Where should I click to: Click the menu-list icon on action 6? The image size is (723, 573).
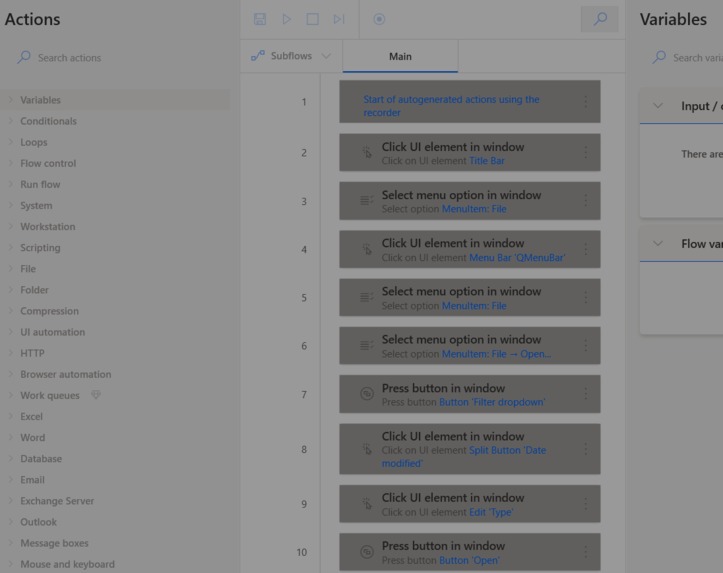coord(367,345)
